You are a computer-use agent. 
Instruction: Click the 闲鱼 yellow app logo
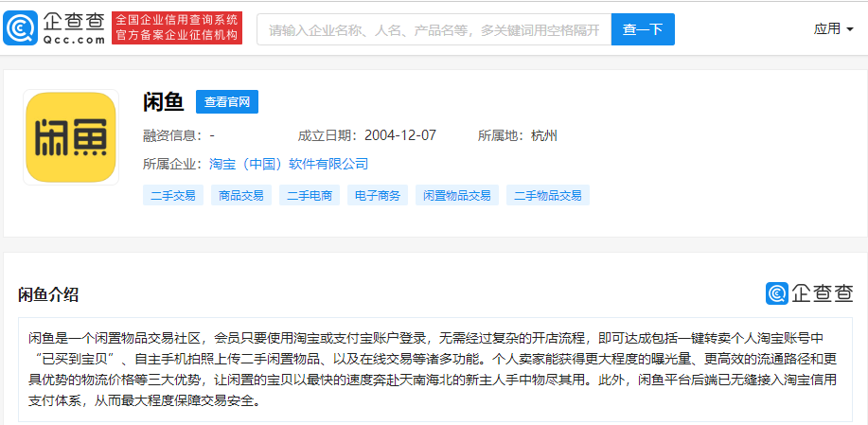[71, 137]
